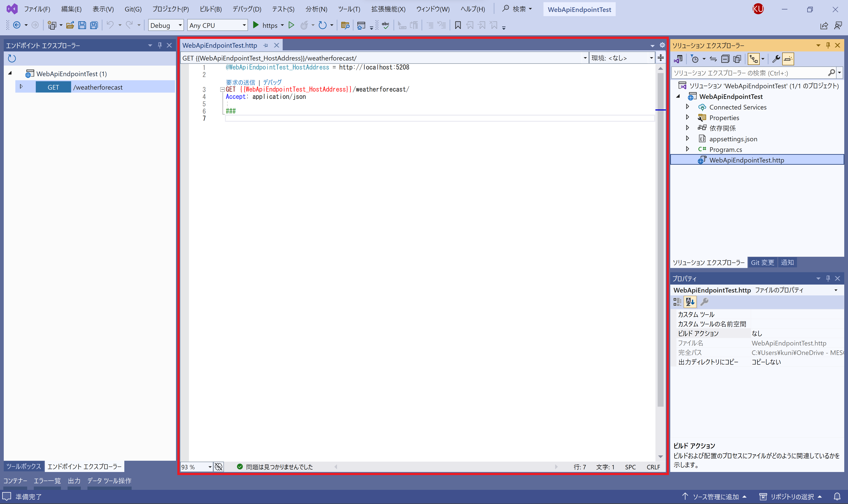
Task: Open the pending changes filter clock icon
Action: click(695, 59)
